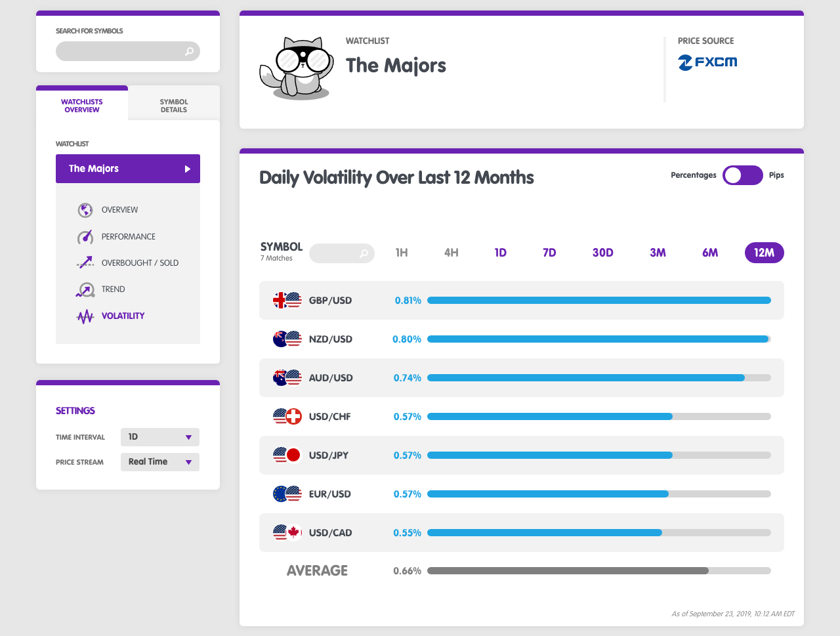Click the magnifier in the symbol filter field

364,253
